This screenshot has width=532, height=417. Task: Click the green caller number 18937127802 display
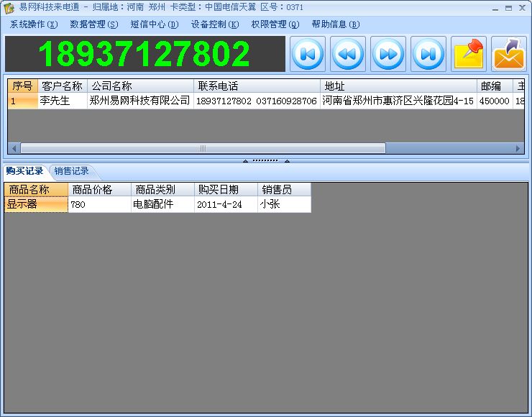tap(145, 54)
